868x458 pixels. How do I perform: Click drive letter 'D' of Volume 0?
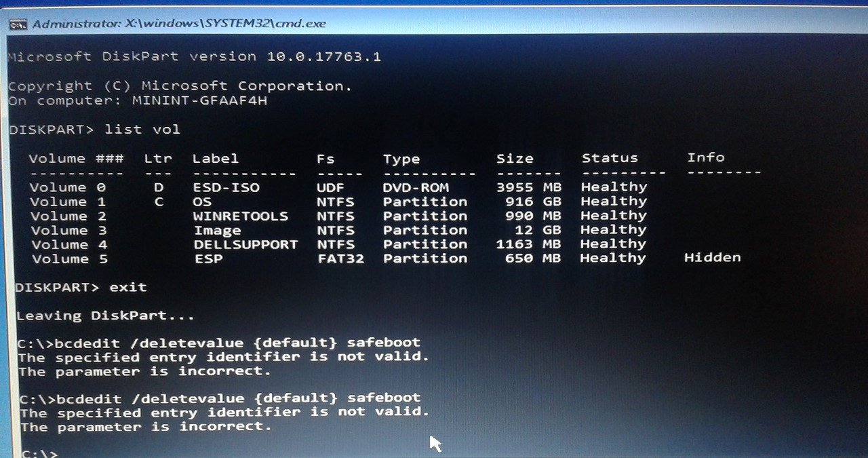[x=159, y=187]
